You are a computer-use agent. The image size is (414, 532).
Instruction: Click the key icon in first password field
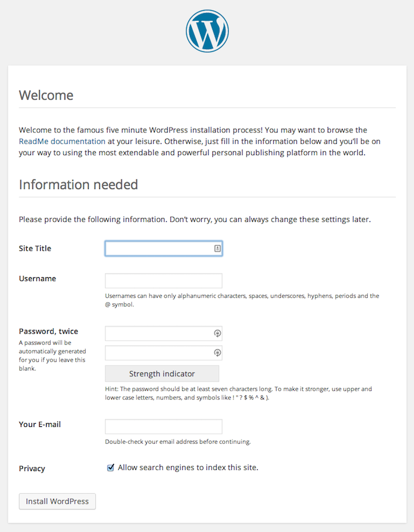[x=218, y=333]
